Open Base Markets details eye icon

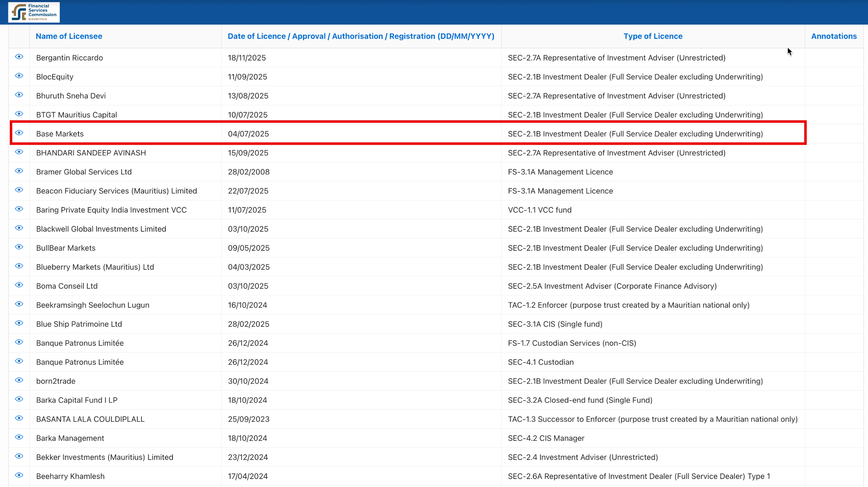point(19,133)
